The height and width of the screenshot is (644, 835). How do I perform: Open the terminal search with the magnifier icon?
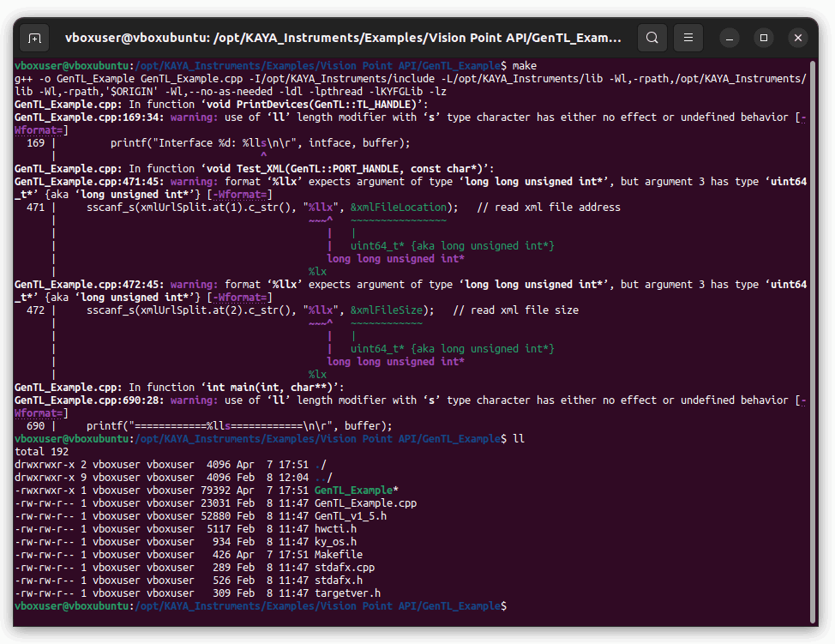[652, 38]
